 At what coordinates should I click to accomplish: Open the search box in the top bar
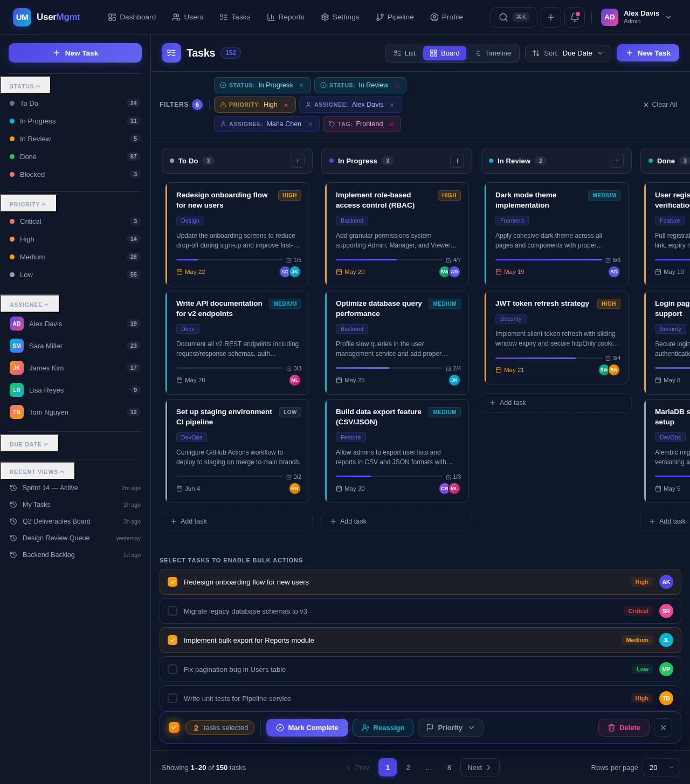[x=514, y=17]
